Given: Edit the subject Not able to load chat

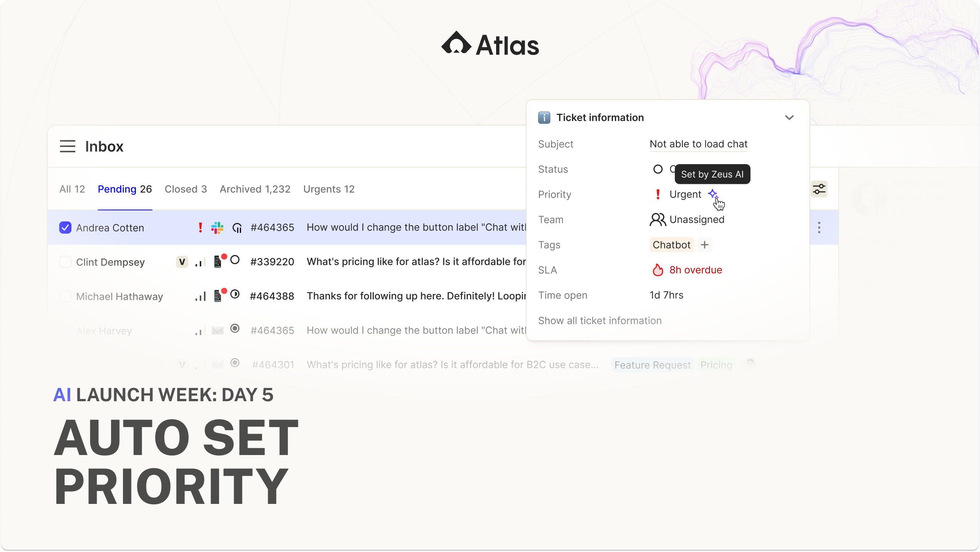Looking at the screenshot, I should click(x=698, y=144).
